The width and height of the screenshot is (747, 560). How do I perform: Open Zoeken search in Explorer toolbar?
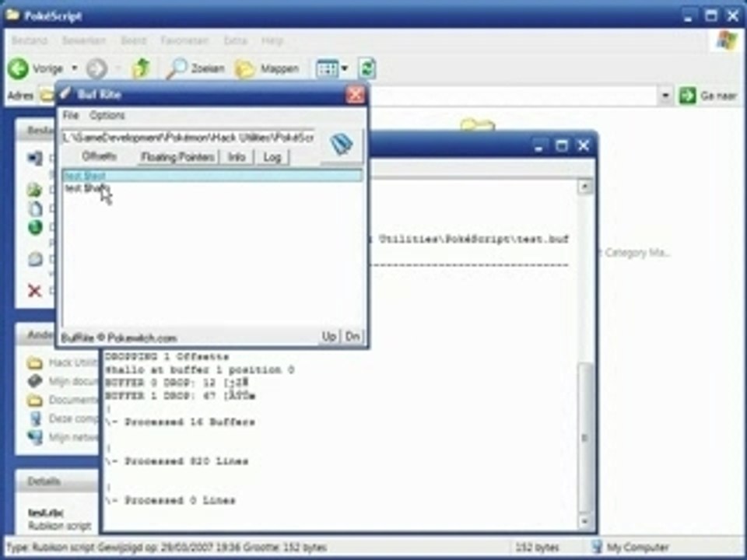[x=195, y=68]
